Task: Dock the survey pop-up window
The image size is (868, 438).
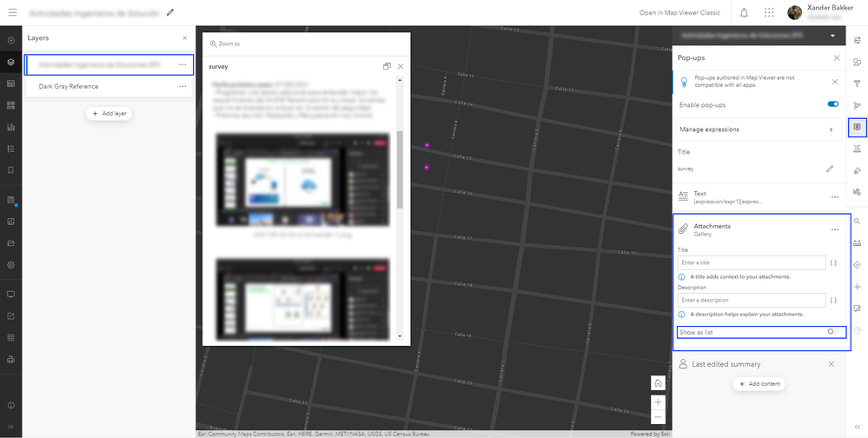Action: click(387, 66)
